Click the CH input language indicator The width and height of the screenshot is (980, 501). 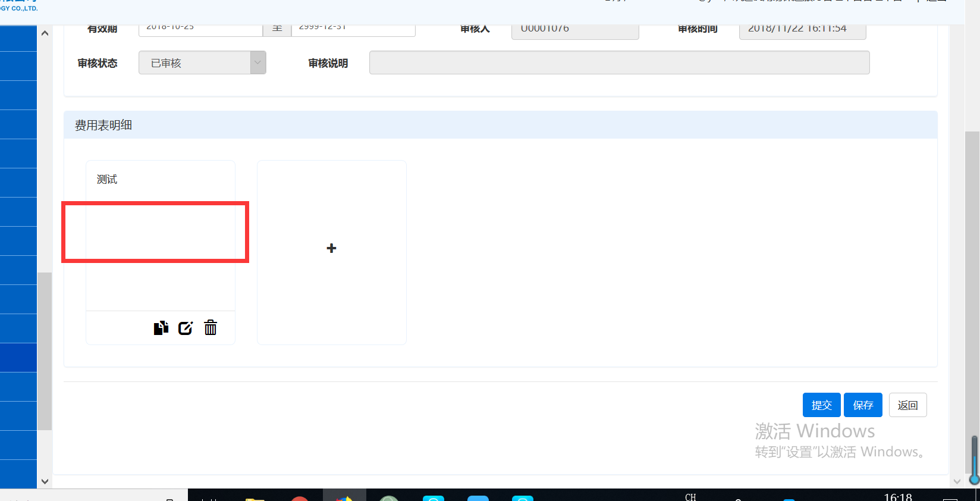pyautogui.click(x=690, y=497)
